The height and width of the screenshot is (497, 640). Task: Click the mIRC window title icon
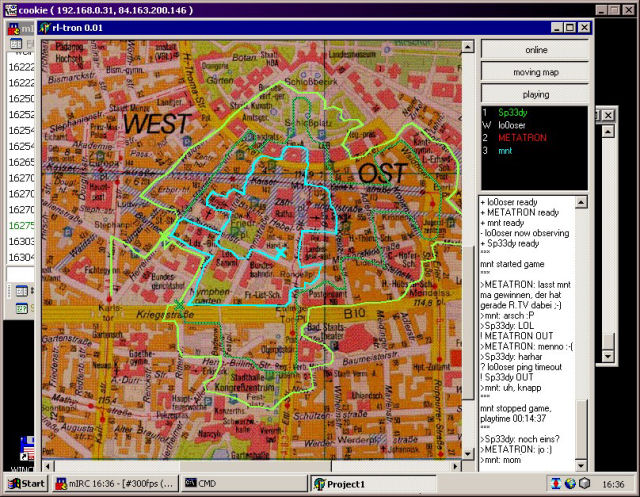[14, 28]
